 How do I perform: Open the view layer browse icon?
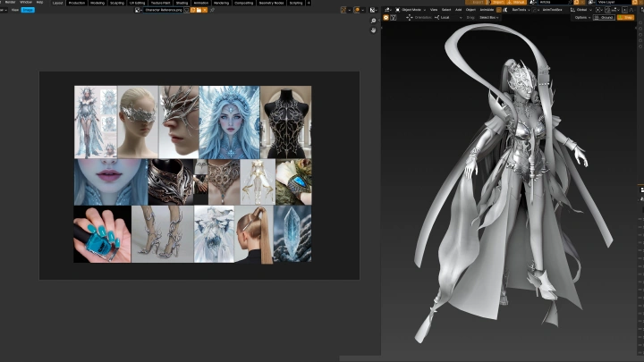591,2
